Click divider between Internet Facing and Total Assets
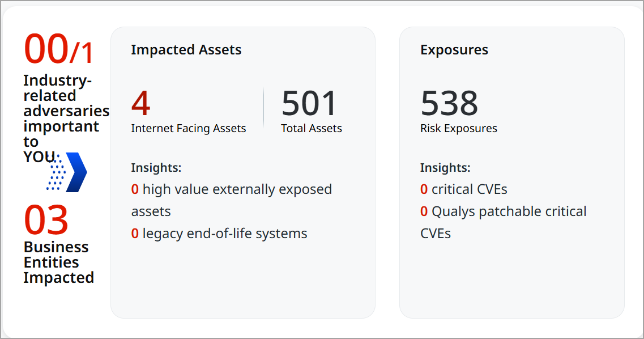Image resolution: width=644 pixels, height=339 pixels. tap(264, 108)
